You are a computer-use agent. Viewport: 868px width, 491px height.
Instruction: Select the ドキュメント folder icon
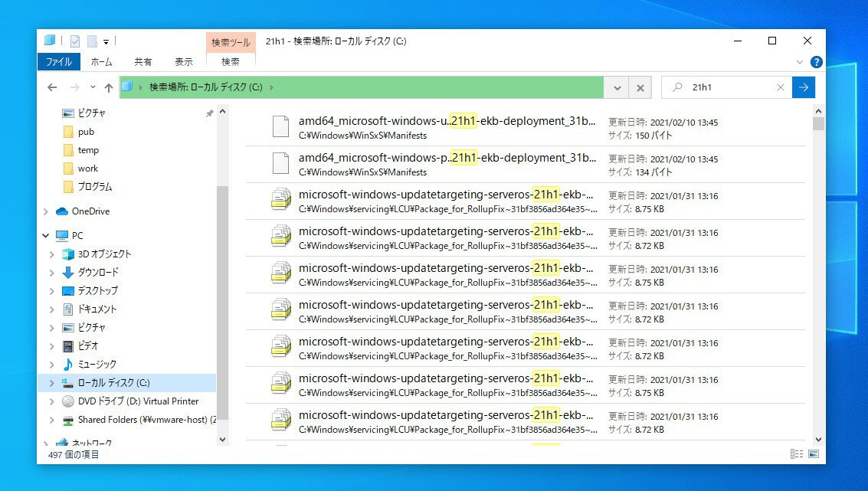[x=68, y=309]
